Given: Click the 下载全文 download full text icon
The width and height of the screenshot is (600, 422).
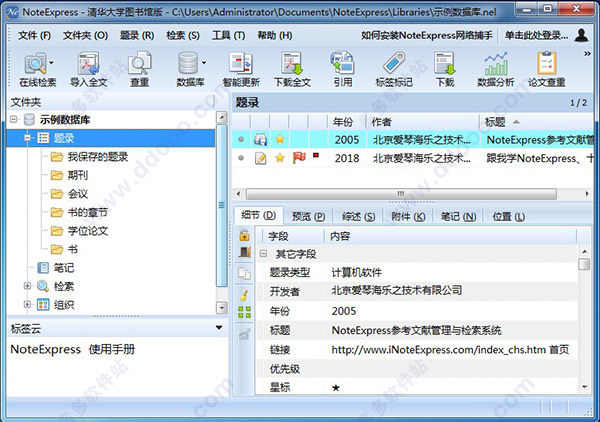Looking at the screenshot, I should tap(292, 64).
